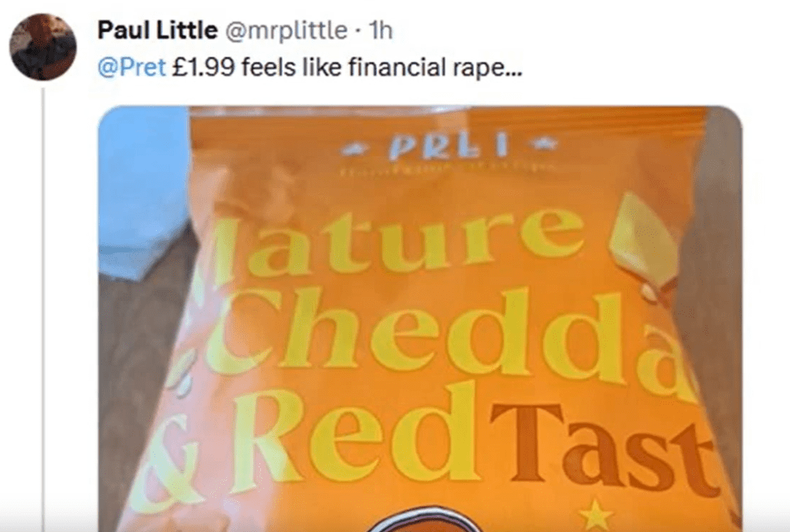Click the 1h tweet timestamp
Viewport: 790px width, 532px height.
pos(381,30)
